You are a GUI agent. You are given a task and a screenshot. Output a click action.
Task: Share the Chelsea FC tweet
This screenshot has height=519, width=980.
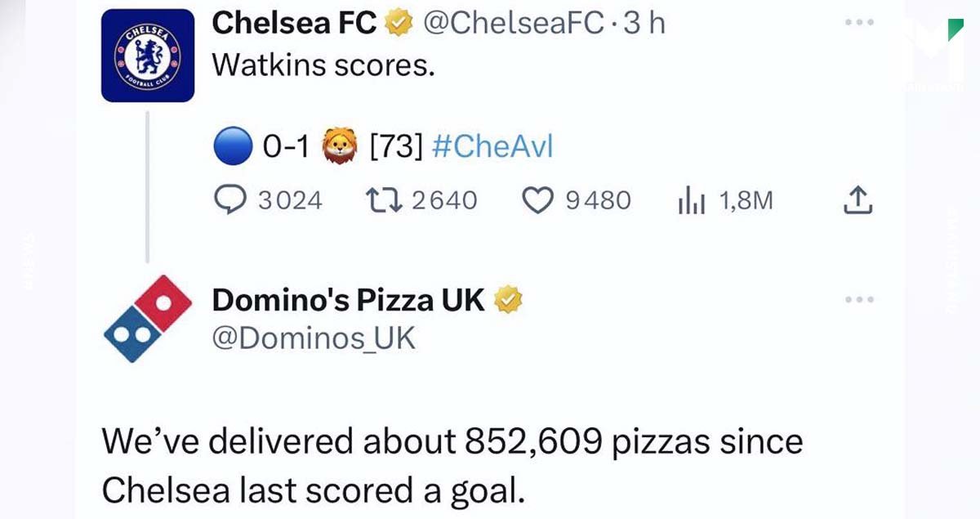coord(857,200)
